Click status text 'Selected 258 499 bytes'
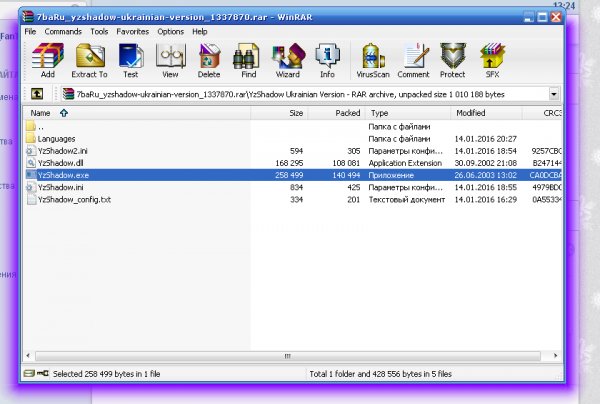 [83, 374]
